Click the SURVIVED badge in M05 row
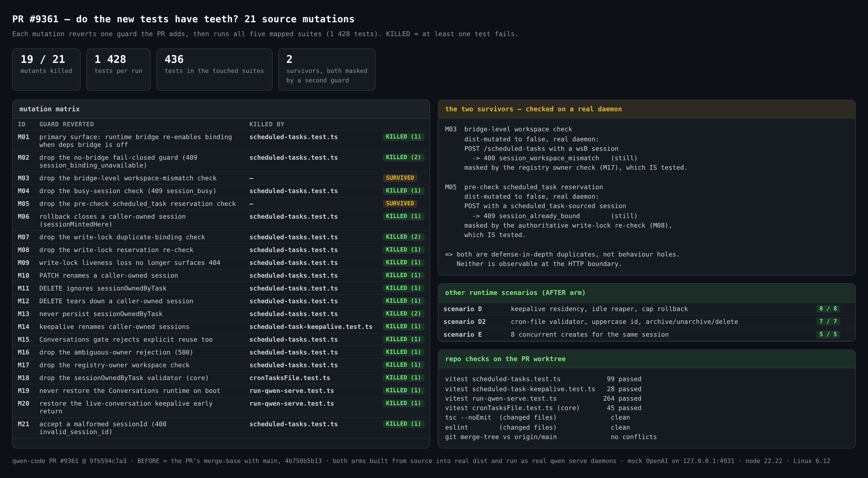Viewport: 868px width, 478px height. tap(400, 203)
